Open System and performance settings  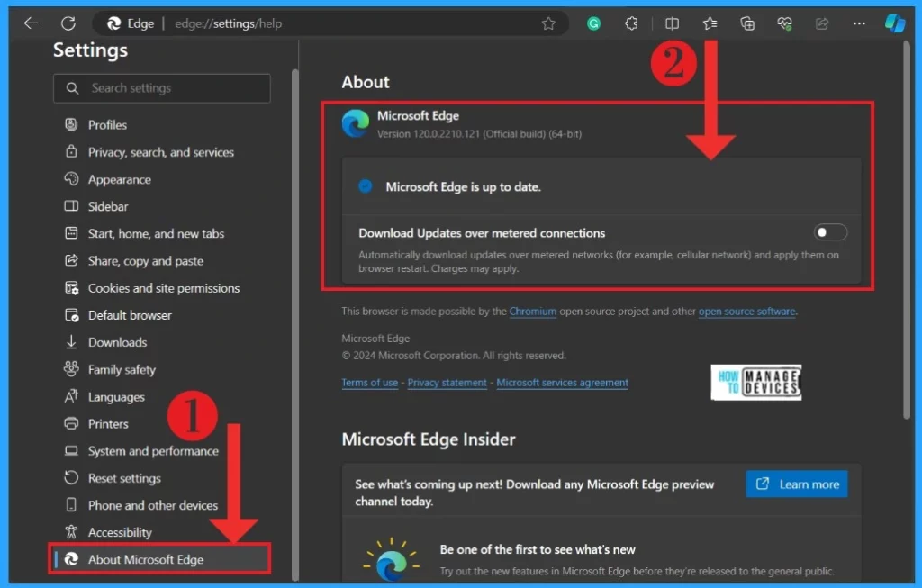tap(153, 451)
